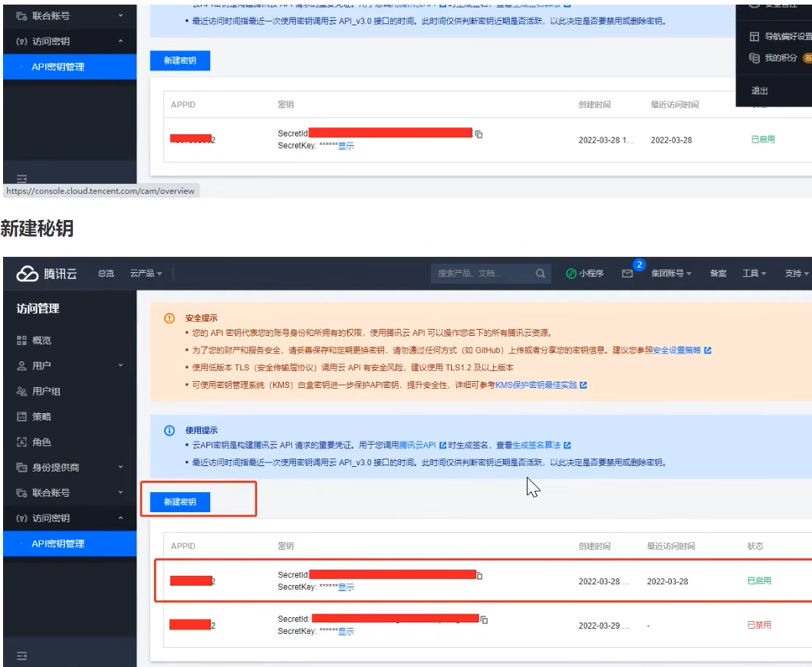The height and width of the screenshot is (667, 812).
Task: Click the 状态 column header in the lower table
Action: click(x=755, y=547)
